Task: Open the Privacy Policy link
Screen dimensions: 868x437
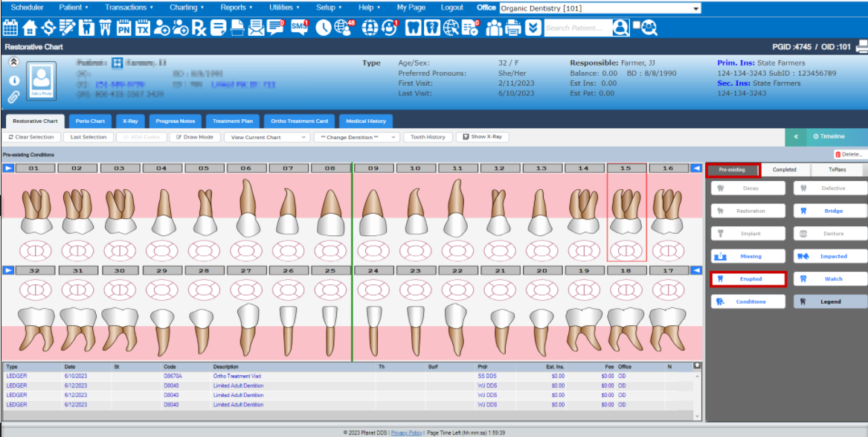Action: 407,433
